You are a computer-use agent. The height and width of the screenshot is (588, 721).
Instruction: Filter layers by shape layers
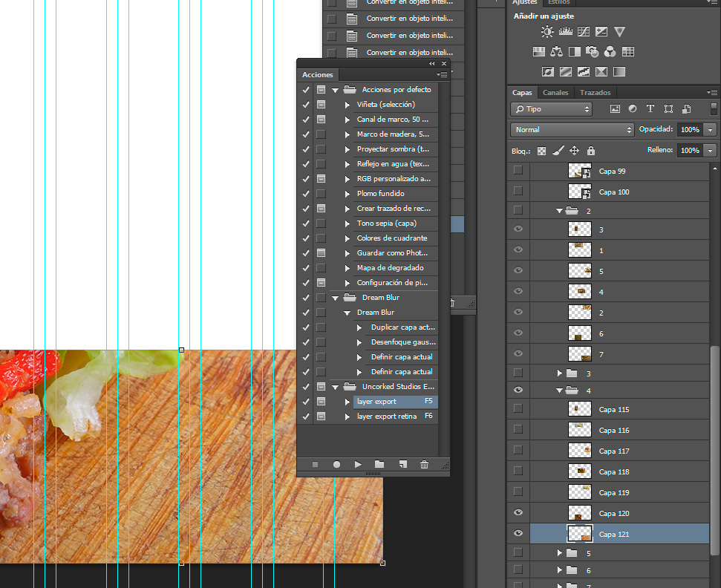point(668,109)
